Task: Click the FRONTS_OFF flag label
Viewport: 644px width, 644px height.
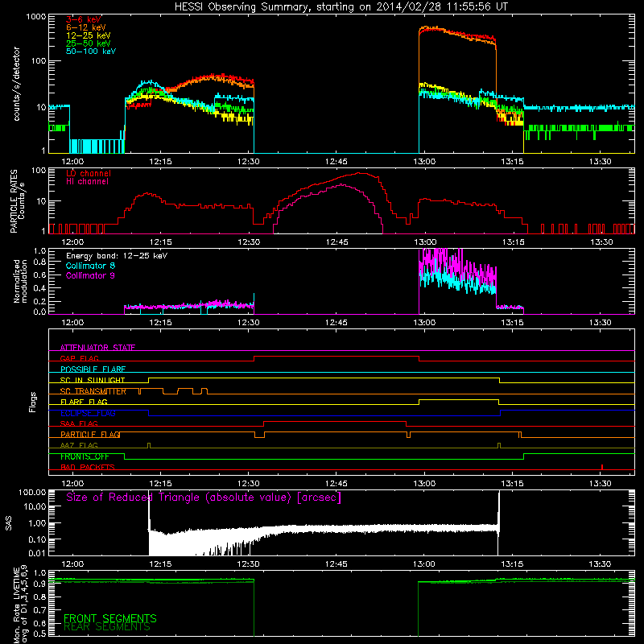Action: [x=85, y=456]
